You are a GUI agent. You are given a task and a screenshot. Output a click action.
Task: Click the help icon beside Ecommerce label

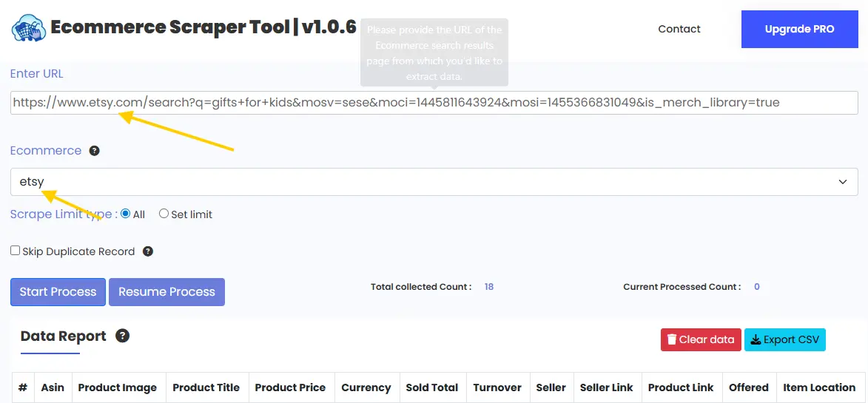click(x=95, y=150)
